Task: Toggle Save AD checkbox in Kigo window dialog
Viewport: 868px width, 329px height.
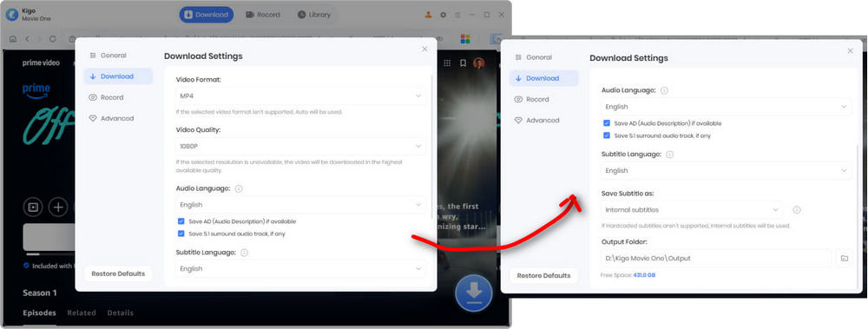Action: [181, 221]
